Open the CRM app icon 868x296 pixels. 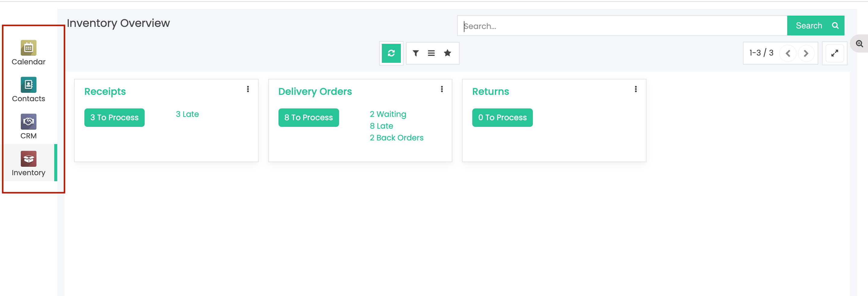(x=28, y=122)
